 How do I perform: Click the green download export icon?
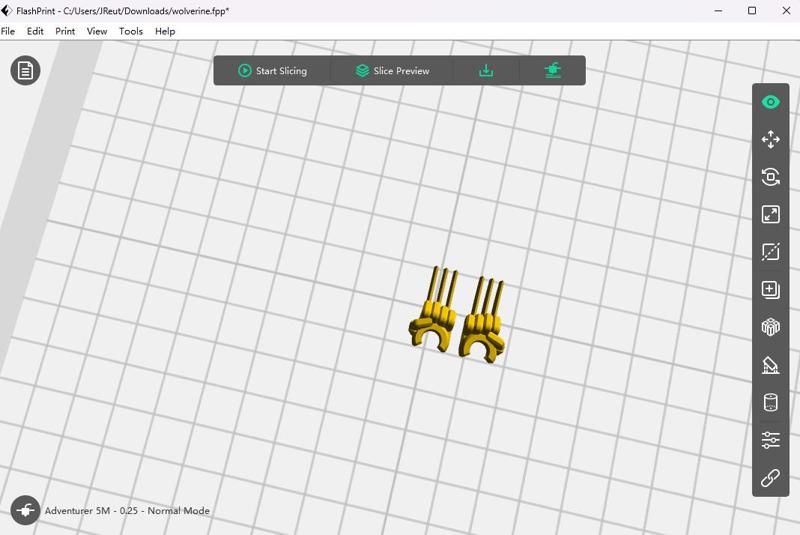[x=486, y=70]
